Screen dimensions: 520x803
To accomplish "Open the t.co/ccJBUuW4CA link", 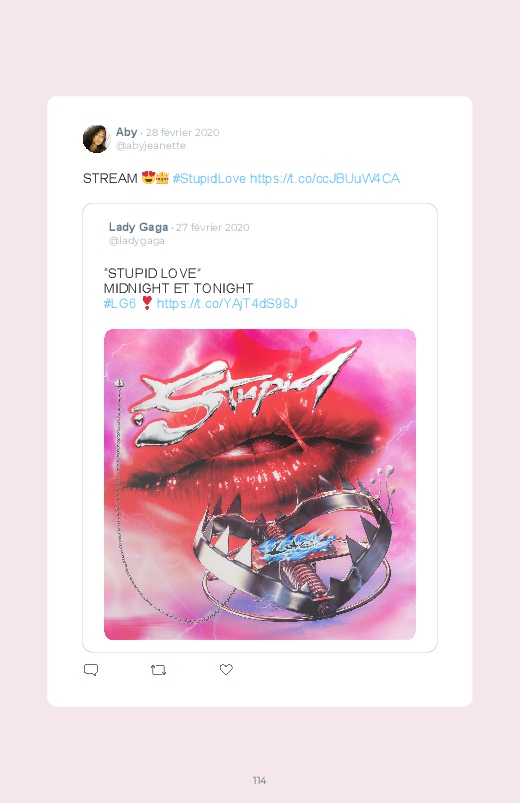I will click(325, 178).
